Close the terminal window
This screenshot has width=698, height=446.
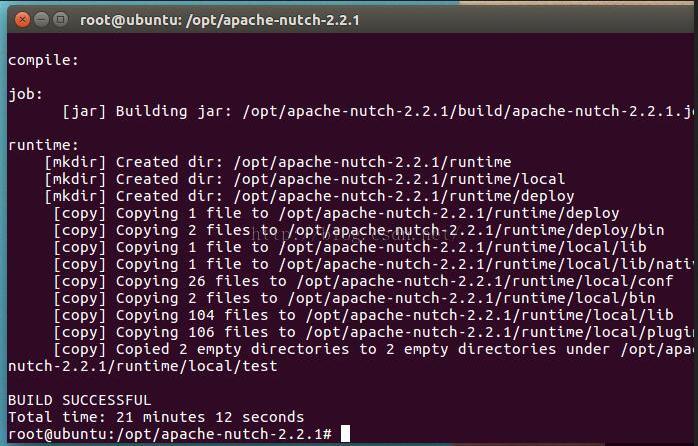[x=22, y=20]
